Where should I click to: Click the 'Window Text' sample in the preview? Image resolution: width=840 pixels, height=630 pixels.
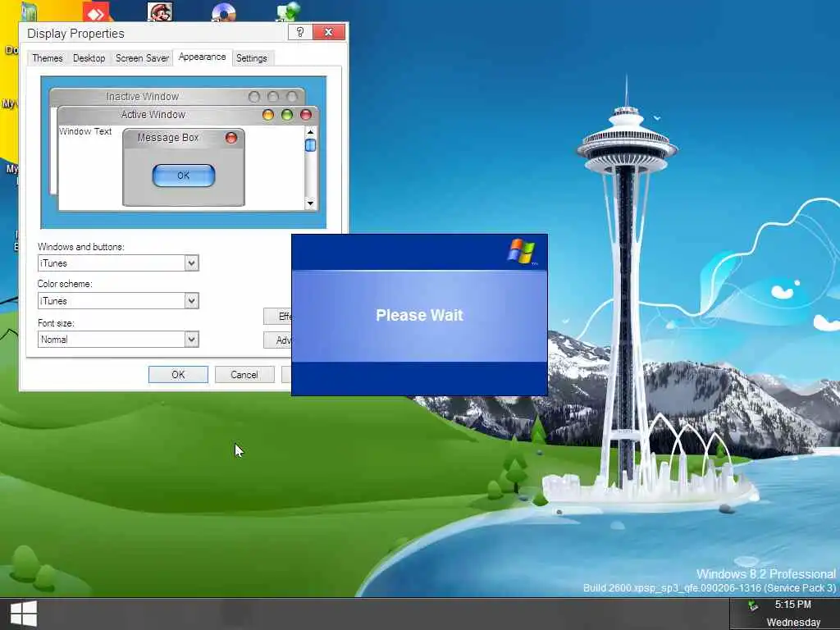(85, 131)
